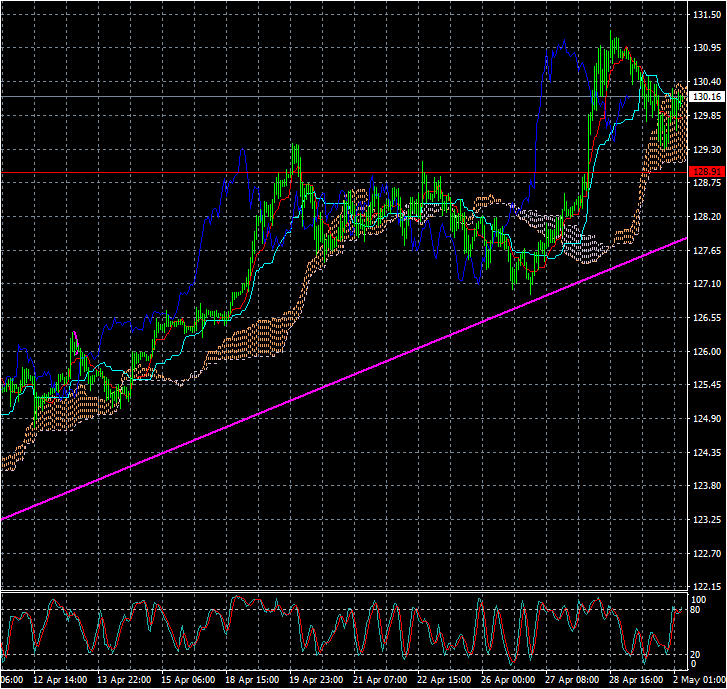Click the oscillator scale value 20

(695, 655)
